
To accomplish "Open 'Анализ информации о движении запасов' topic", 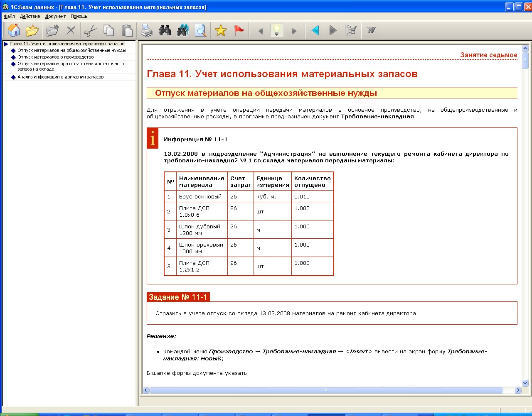I will coord(60,77).
